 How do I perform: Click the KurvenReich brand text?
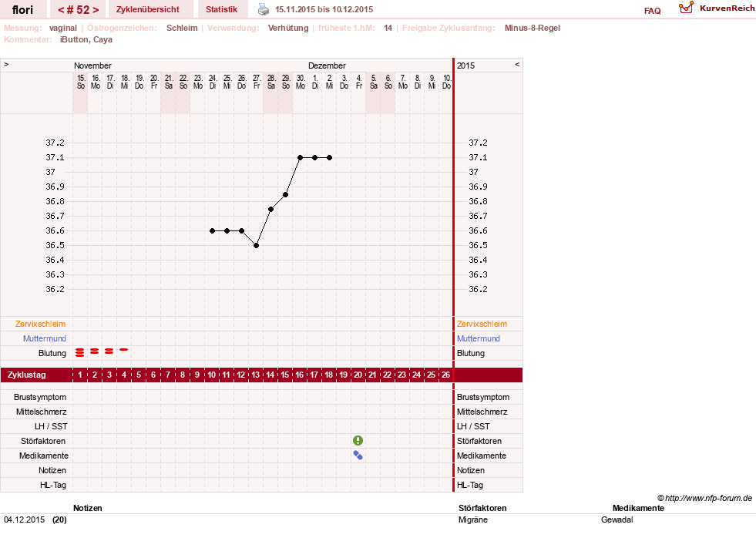727,8
